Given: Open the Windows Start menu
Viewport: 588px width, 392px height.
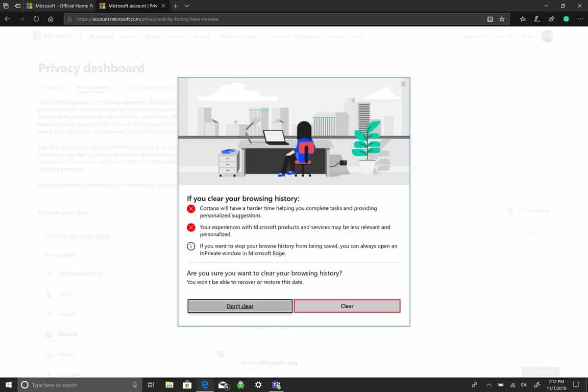Looking at the screenshot, I should coord(9,385).
